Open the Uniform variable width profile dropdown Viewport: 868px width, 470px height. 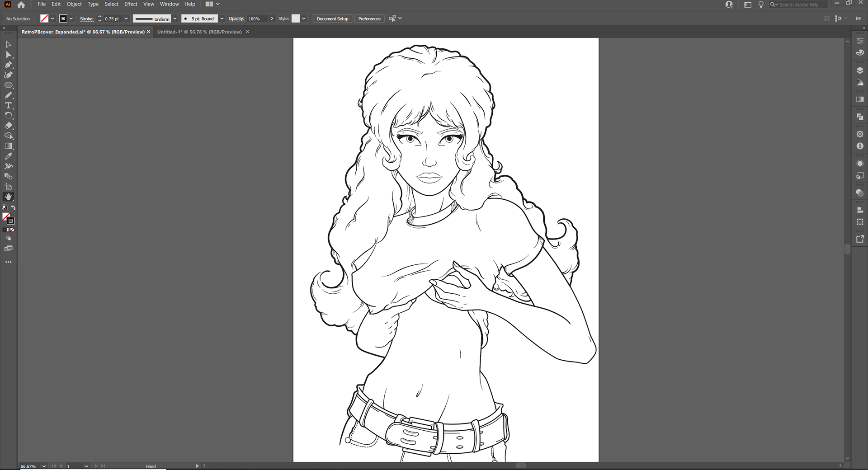coord(175,19)
